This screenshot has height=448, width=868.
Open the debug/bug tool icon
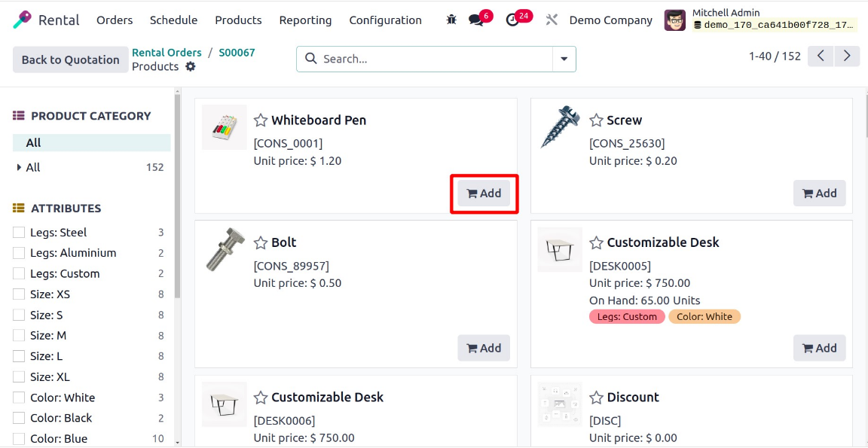click(451, 20)
